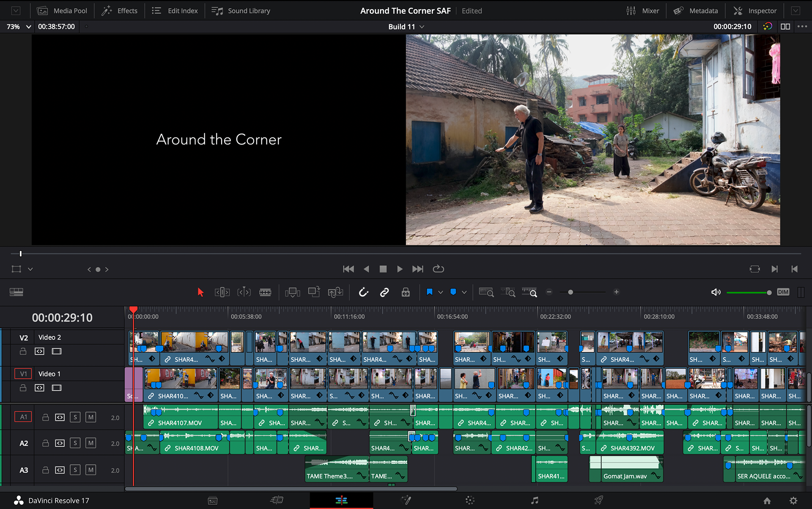The width and height of the screenshot is (812, 509).
Task: Open the marker color dropdown arrow
Action: click(464, 292)
